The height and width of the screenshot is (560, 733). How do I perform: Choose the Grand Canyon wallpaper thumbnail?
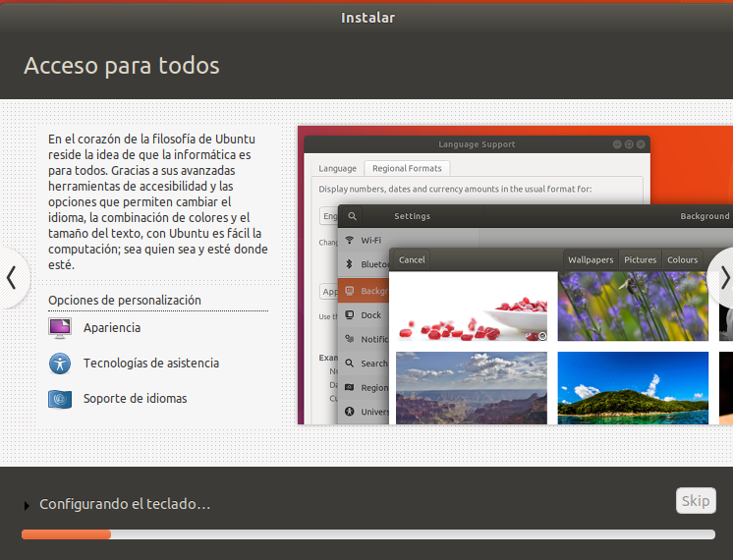tap(472, 388)
